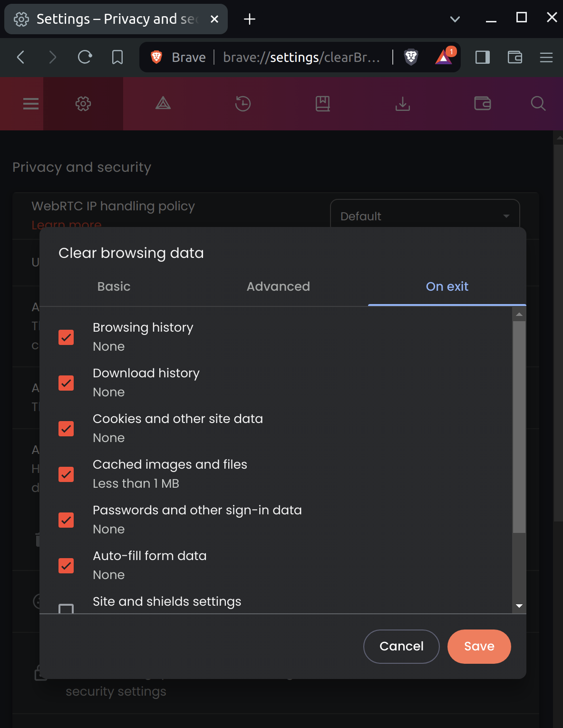Click the dialog scroll down arrow
563x728 pixels.
point(519,606)
